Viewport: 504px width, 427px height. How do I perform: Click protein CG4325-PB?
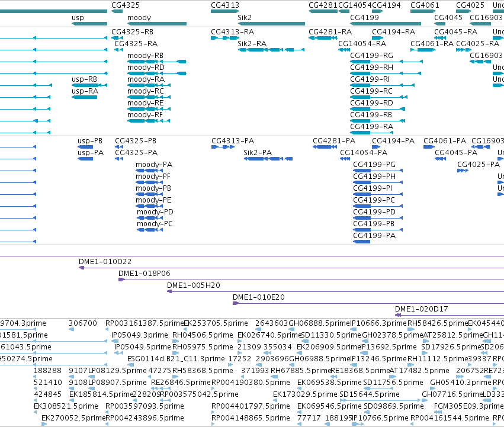tap(136, 141)
